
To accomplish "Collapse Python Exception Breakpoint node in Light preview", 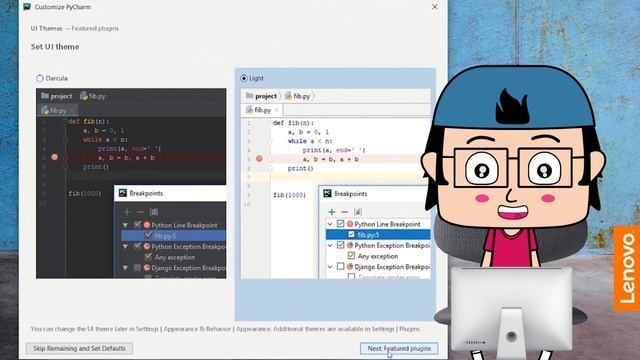I will coord(330,245).
